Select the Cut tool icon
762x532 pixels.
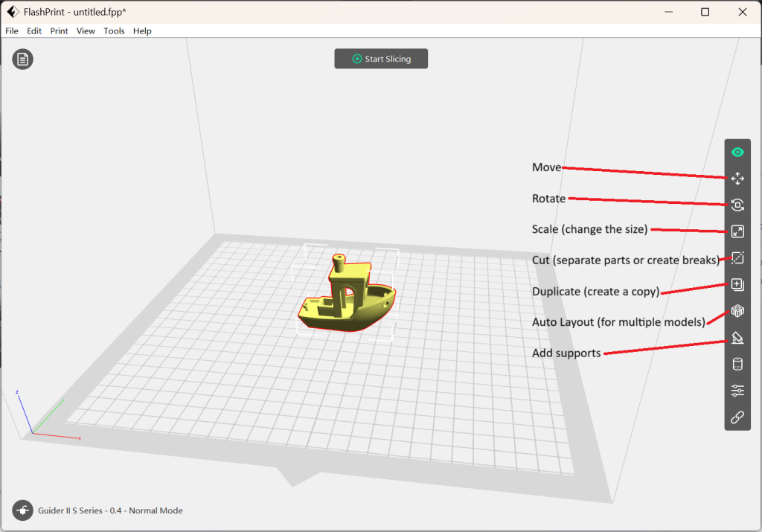737,258
